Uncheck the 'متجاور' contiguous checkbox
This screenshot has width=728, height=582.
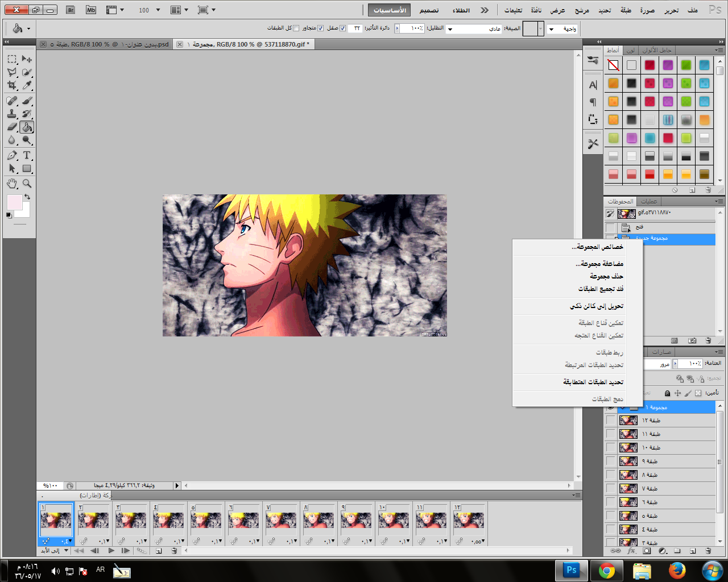point(321,28)
